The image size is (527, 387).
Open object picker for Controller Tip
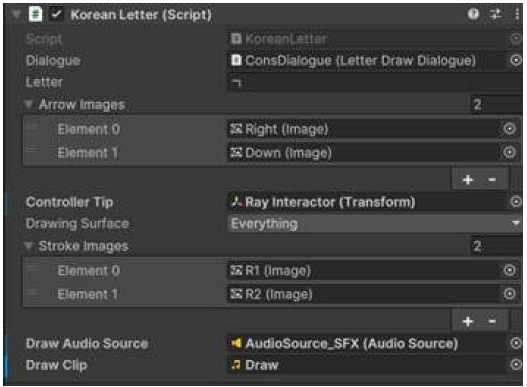[516, 202]
